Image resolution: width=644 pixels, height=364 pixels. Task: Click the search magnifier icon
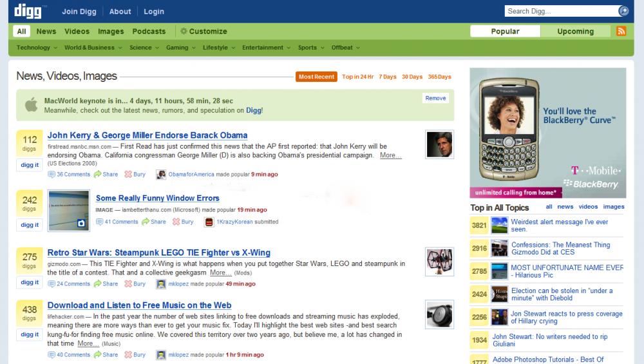point(623,11)
